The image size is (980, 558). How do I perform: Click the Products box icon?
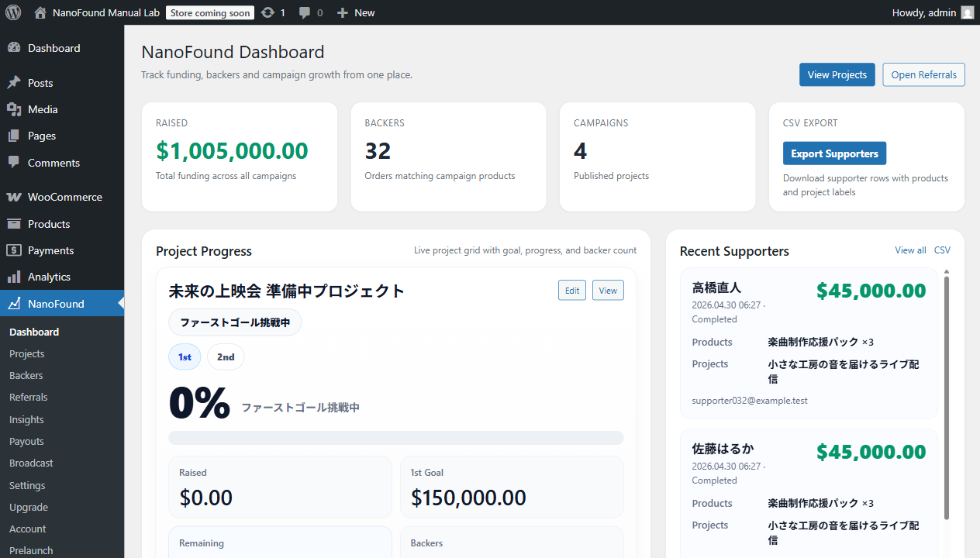coord(14,224)
